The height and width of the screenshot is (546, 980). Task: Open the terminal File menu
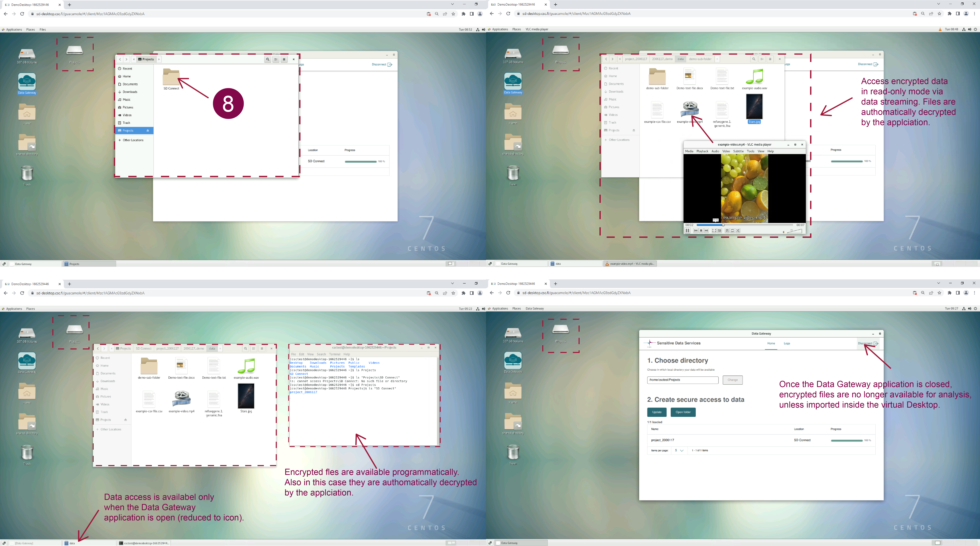click(x=293, y=354)
